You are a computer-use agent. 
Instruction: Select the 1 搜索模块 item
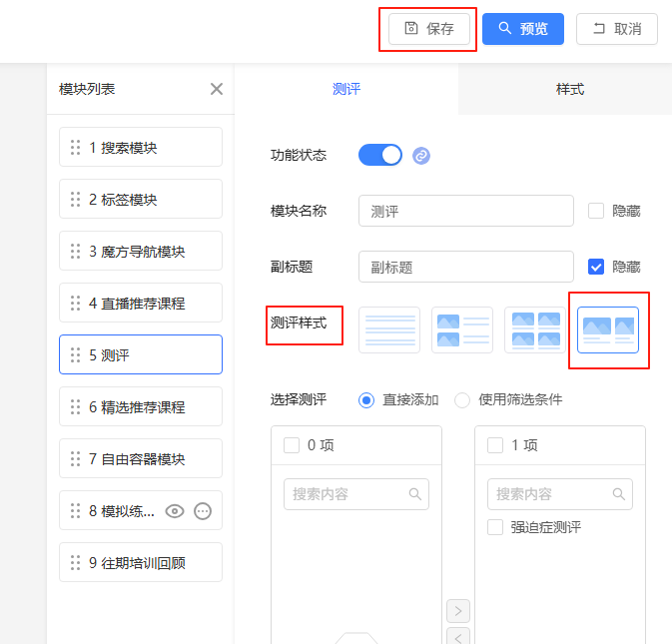(141, 147)
